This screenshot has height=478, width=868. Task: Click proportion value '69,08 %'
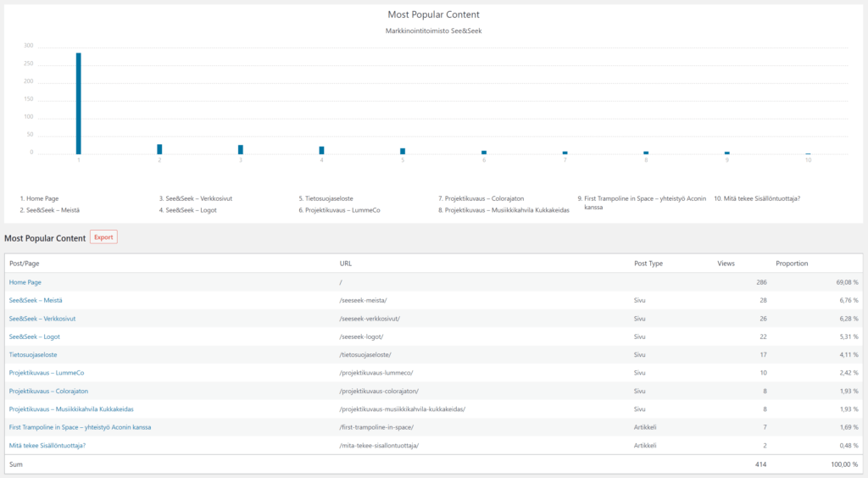tap(847, 282)
